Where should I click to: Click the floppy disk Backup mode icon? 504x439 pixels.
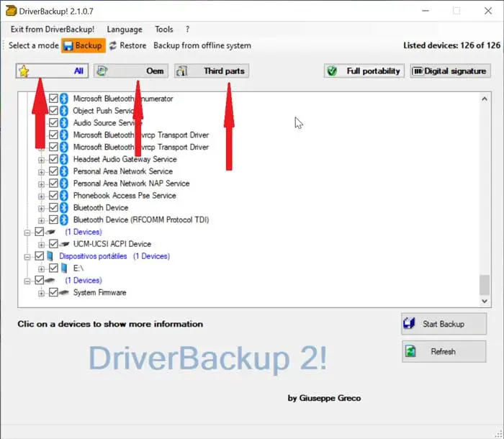coord(68,45)
